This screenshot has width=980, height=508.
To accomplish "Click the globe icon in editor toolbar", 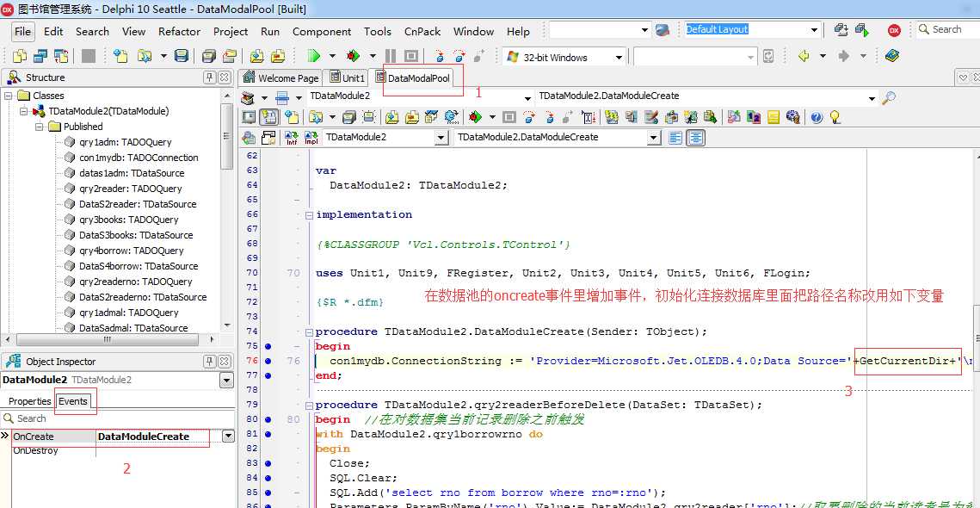I will tap(793, 117).
